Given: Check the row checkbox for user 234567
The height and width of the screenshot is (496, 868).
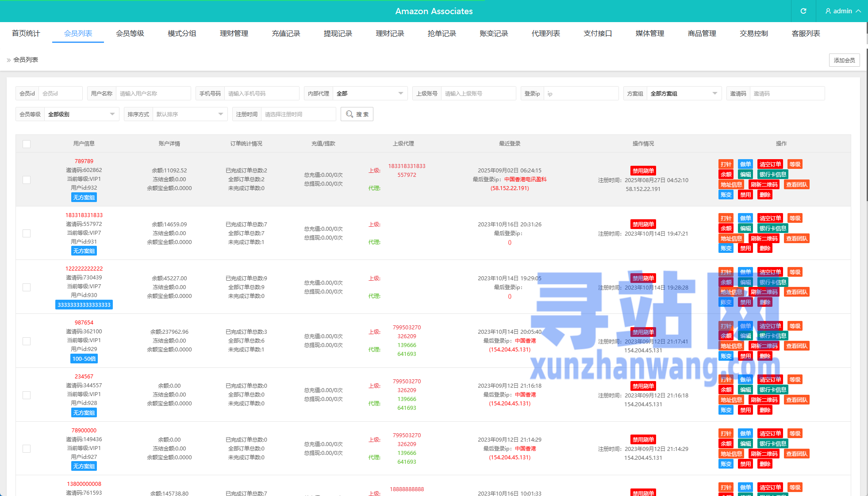Looking at the screenshot, I should (x=27, y=395).
